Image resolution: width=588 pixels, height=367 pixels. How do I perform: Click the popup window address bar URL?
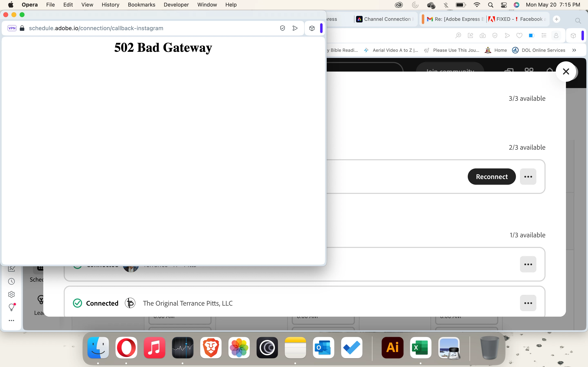pos(96,28)
